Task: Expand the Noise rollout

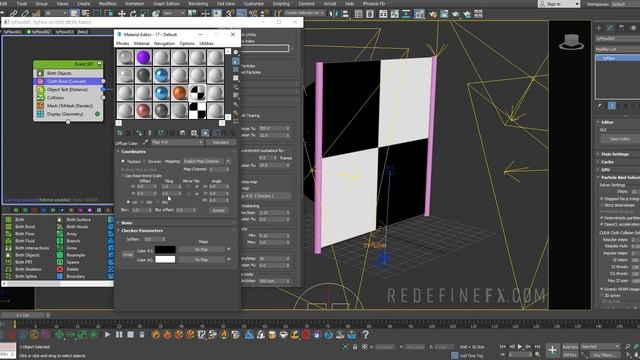Action: pos(126,223)
